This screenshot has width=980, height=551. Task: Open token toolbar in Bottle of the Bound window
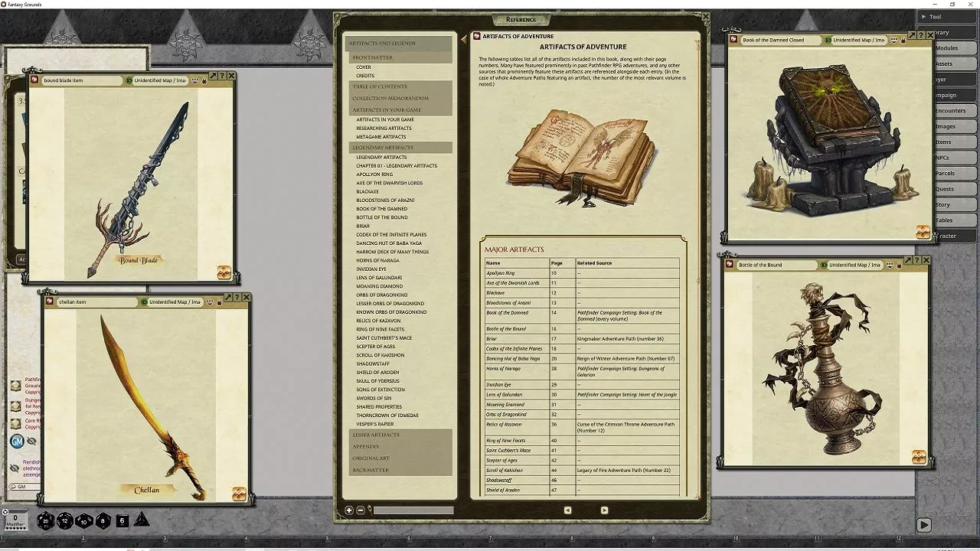[919, 457]
